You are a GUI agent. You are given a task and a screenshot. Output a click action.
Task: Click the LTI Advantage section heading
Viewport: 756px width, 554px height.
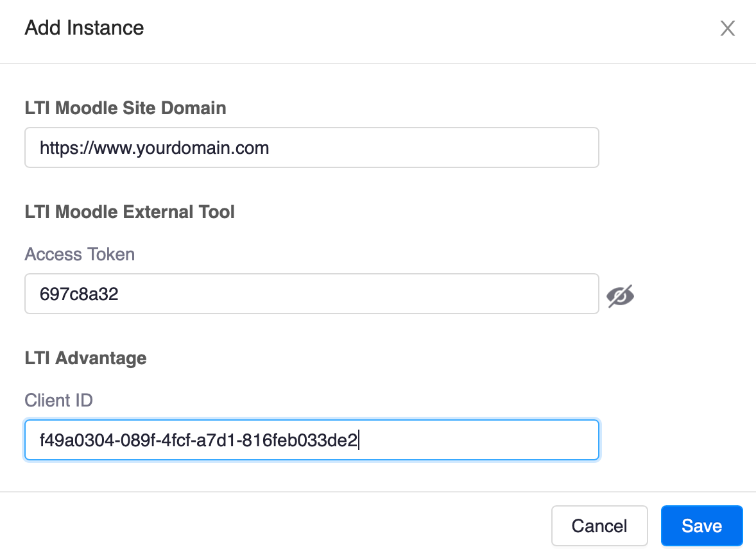pyautogui.click(x=85, y=358)
